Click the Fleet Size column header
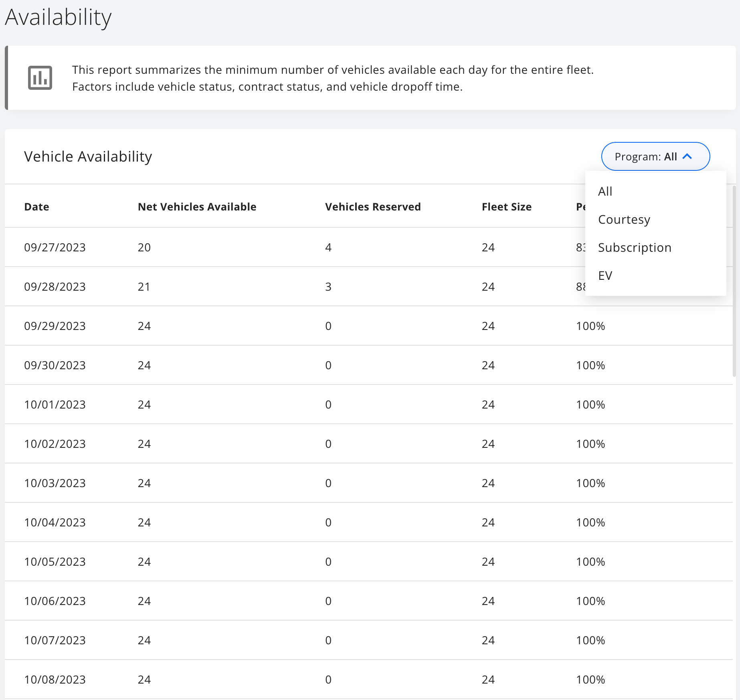 [506, 206]
